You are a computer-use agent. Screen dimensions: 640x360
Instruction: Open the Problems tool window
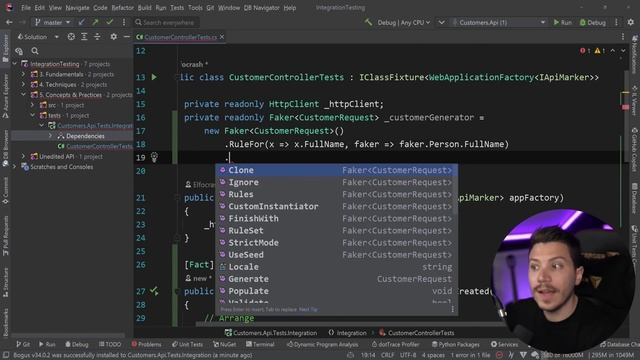point(146,344)
